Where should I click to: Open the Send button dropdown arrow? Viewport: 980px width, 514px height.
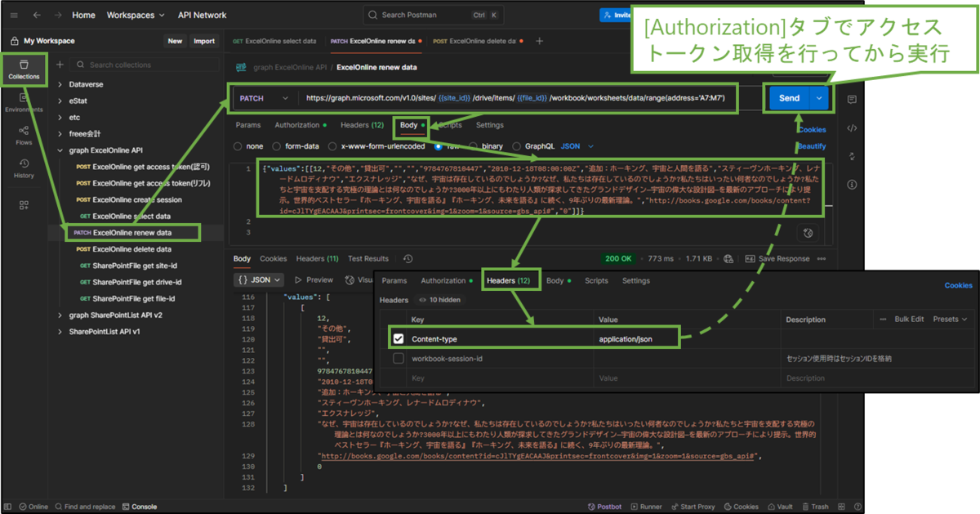tap(820, 98)
